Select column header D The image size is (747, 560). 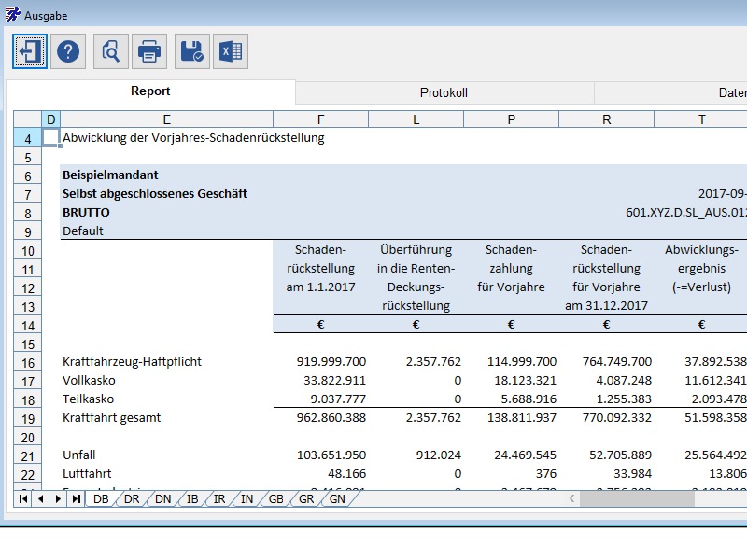point(51,119)
